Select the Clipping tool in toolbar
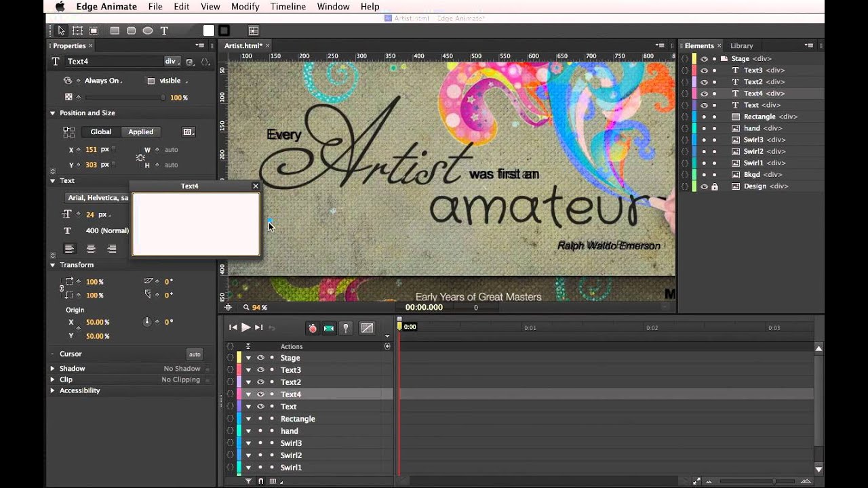The image size is (868, 488). point(94,30)
